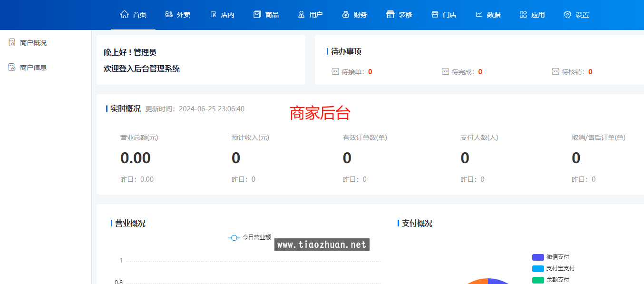Click the 数据 chart icon
This screenshot has height=284, width=644.
(x=479, y=14)
